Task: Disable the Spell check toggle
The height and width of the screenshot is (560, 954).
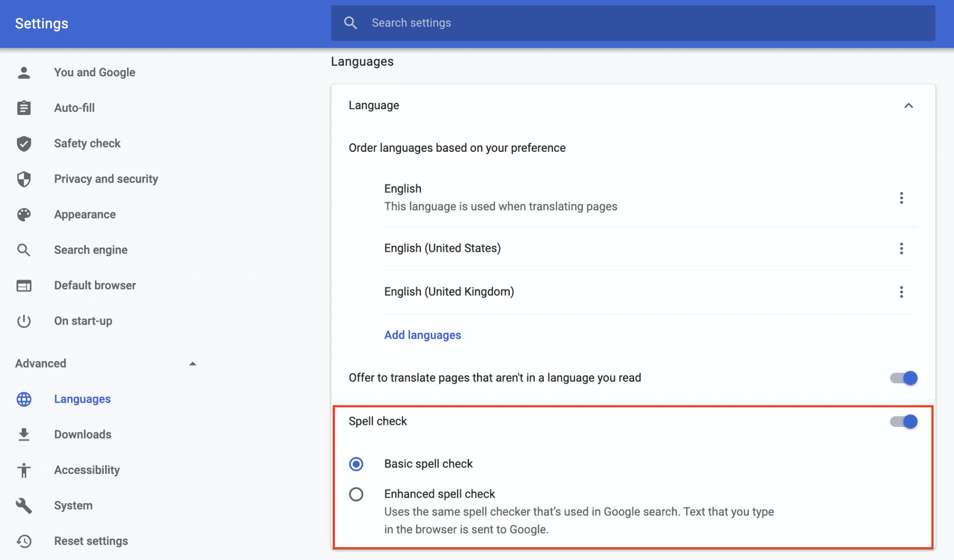Action: [903, 422]
